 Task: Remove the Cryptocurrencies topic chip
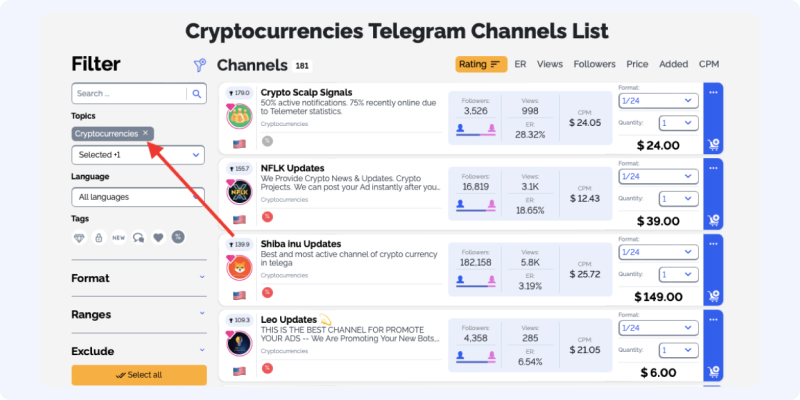(145, 133)
